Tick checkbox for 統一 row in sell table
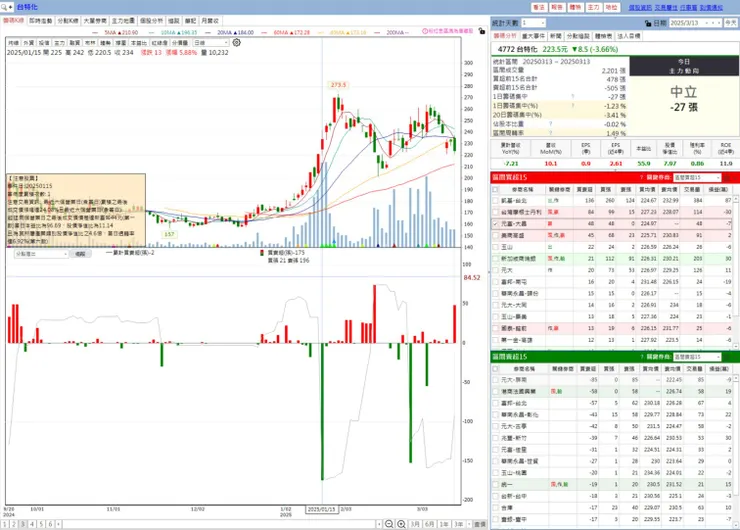Screen dimensions: 740x530 (495, 484)
